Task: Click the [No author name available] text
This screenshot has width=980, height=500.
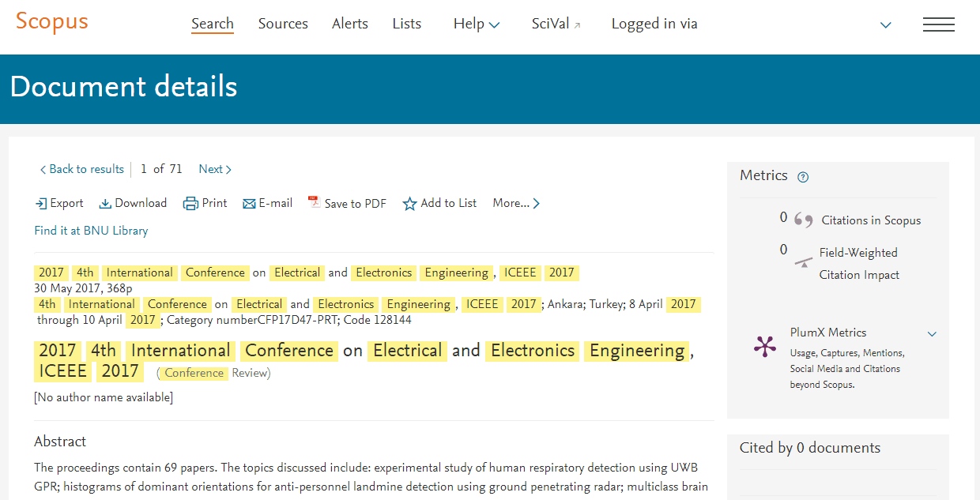Action: [x=104, y=397]
